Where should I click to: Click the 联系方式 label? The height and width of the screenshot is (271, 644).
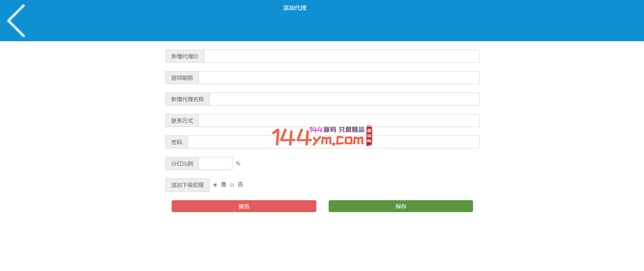pos(182,121)
